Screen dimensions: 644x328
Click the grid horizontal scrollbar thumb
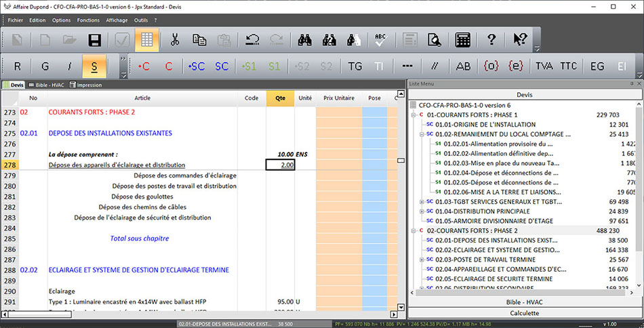coord(40,314)
